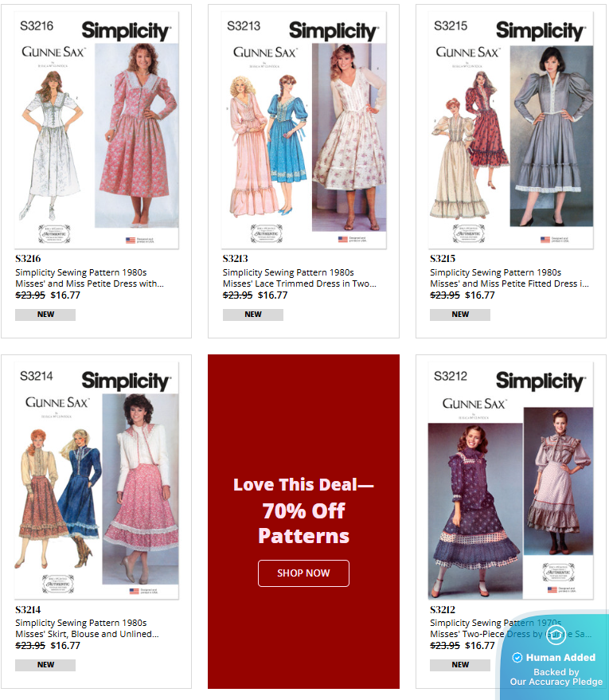Open the Misses' Skirt, Blouse and Unlined title

87,628
